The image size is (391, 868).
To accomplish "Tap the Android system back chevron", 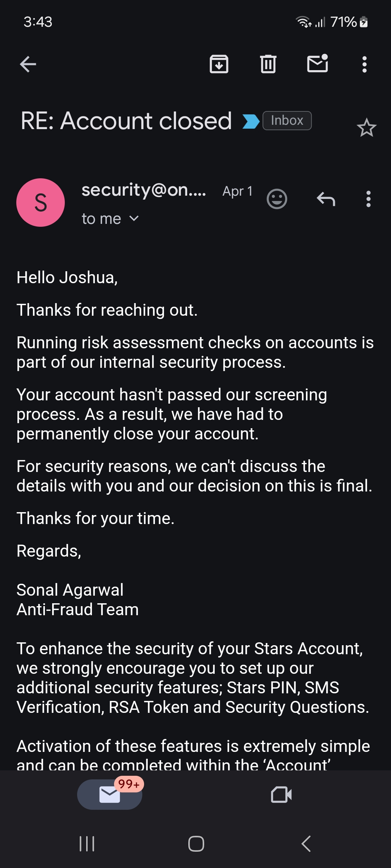I will coord(306,844).
